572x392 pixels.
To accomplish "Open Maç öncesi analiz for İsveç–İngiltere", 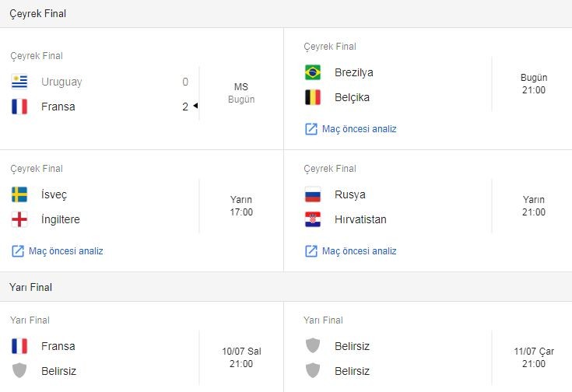I will (x=65, y=251).
